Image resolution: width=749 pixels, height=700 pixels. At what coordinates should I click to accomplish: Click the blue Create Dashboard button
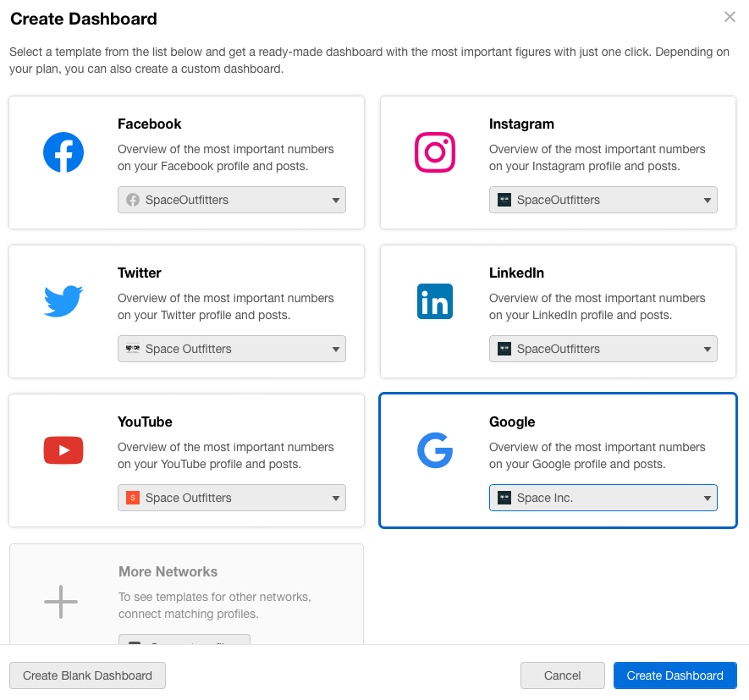[675, 675]
